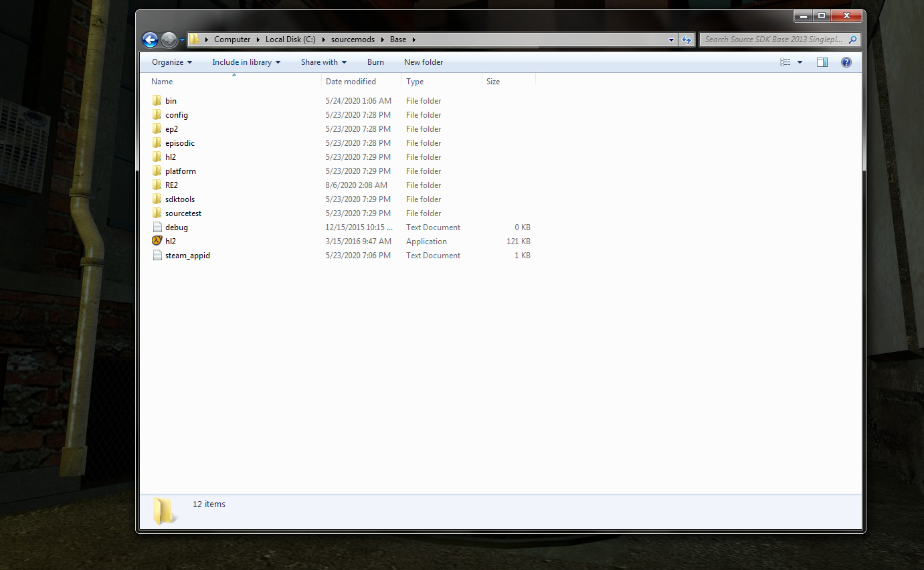Click the bin folder name
Screen dimensions: 924x570
click(171, 101)
